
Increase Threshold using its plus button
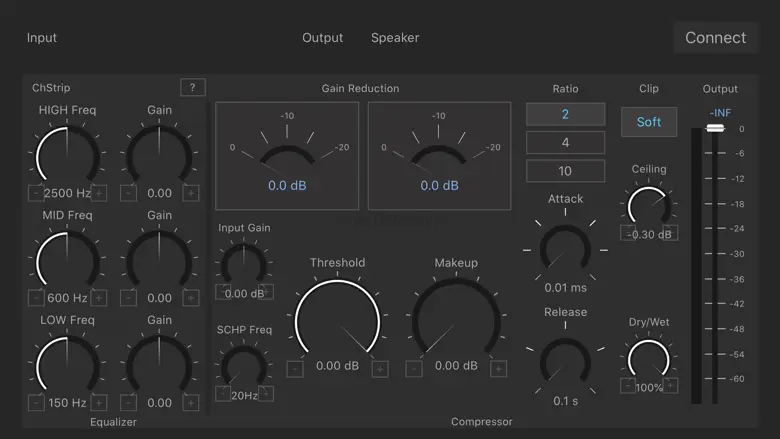[x=380, y=369]
